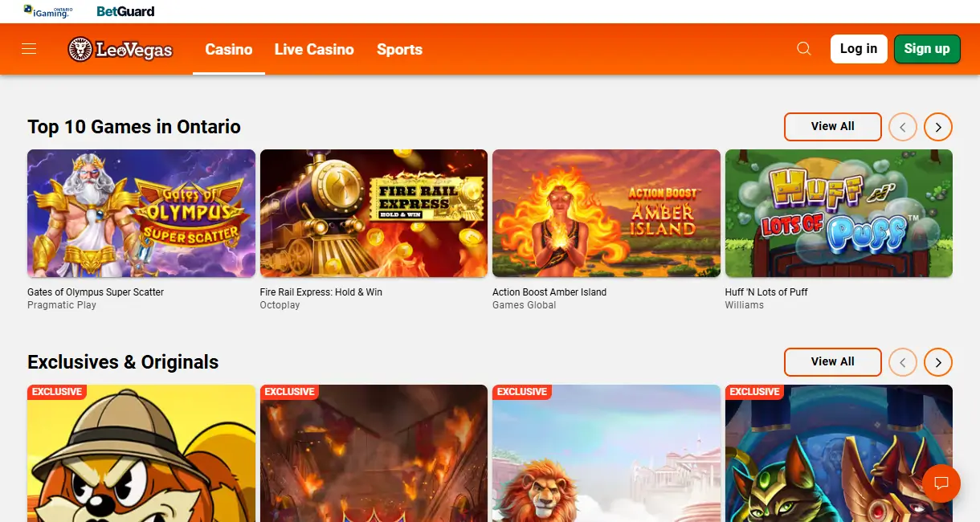Viewport: 980px width, 522px height.
Task: Click the Sign up button
Action: [x=927, y=48]
